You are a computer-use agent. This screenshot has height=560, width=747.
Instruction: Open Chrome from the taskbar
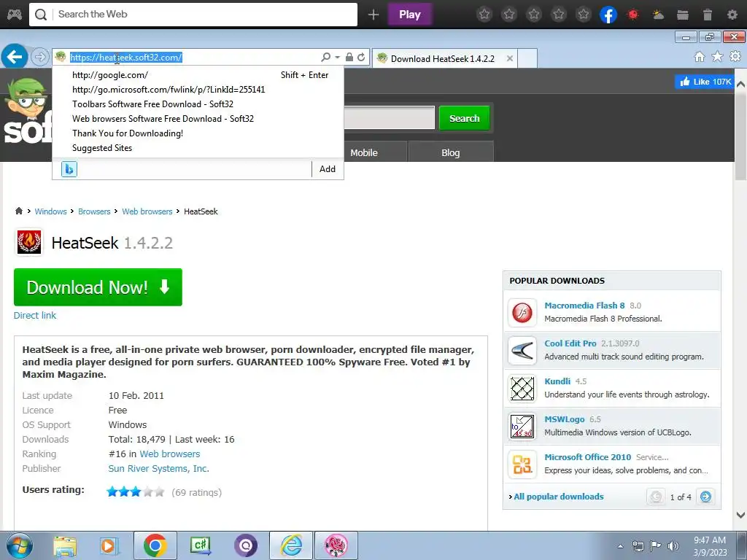click(x=155, y=545)
